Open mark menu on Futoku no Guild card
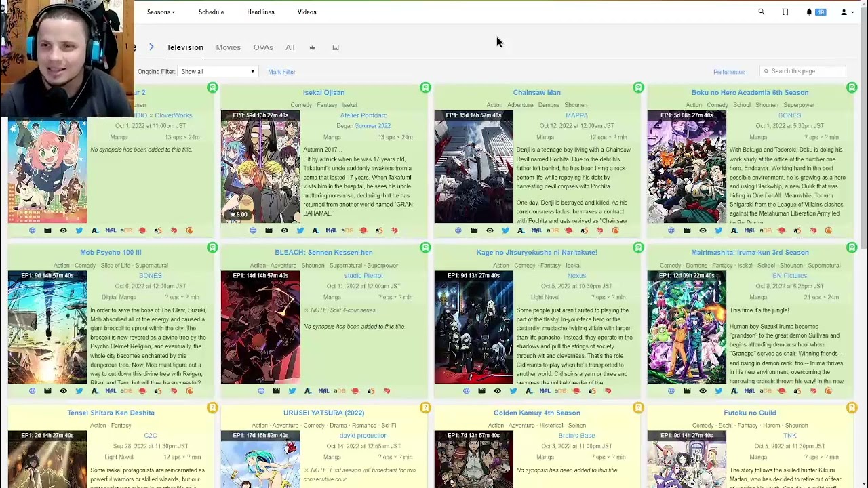This screenshot has width=868, height=488. (852, 407)
